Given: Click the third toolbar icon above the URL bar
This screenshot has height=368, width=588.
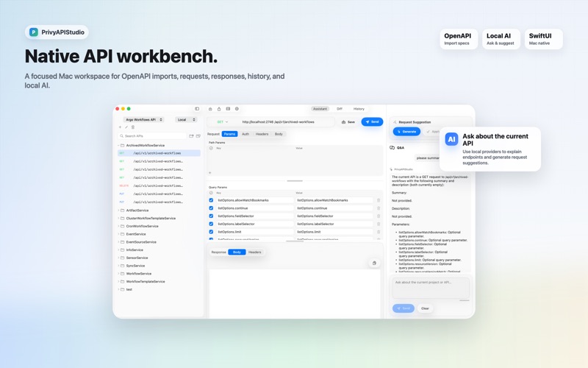Looking at the screenshot, I should click(x=228, y=109).
